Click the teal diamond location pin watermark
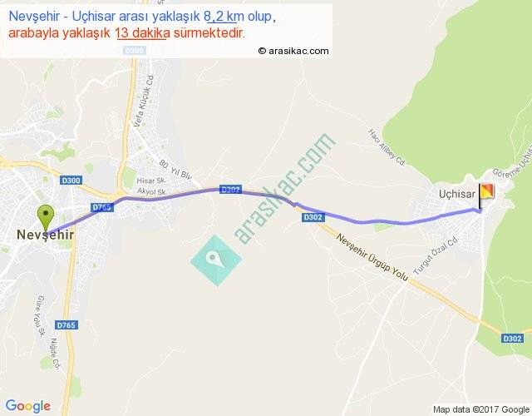 [x=216, y=260]
